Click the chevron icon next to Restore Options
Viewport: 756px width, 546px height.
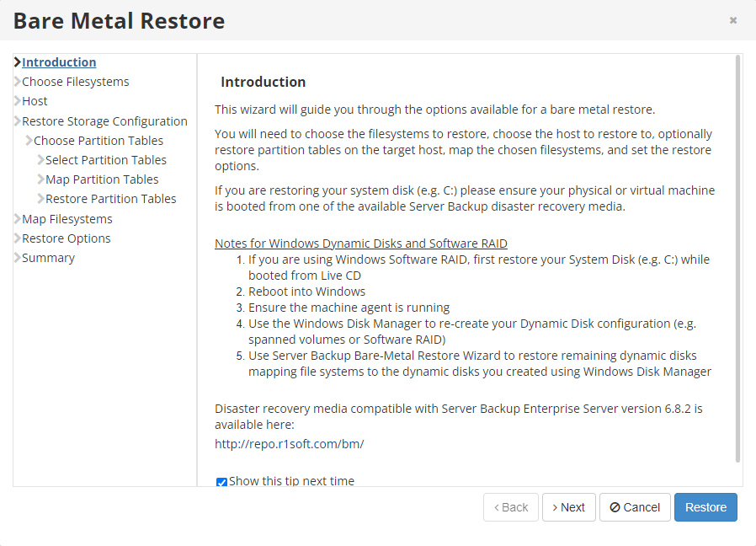pos(17,238)
